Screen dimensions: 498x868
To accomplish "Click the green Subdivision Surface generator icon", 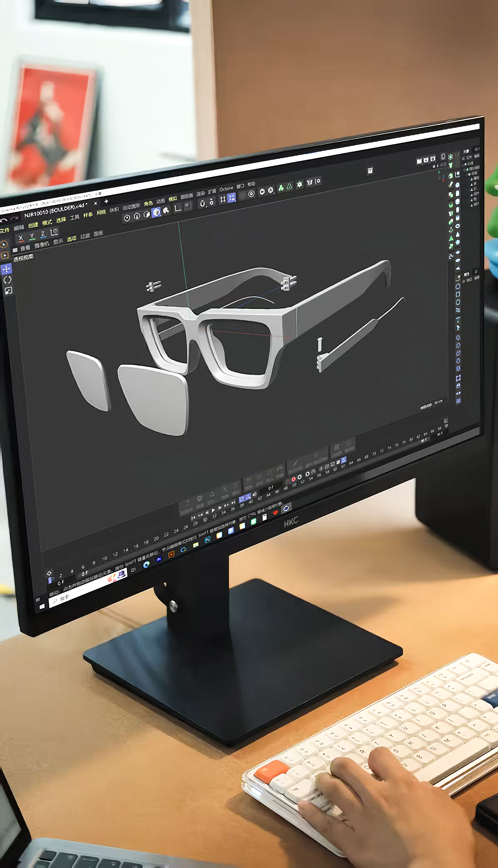I will [451, 176].
